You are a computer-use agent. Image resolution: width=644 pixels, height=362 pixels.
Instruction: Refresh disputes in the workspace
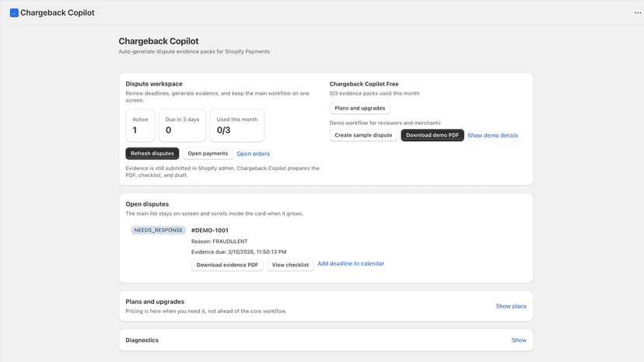(152, 154)
